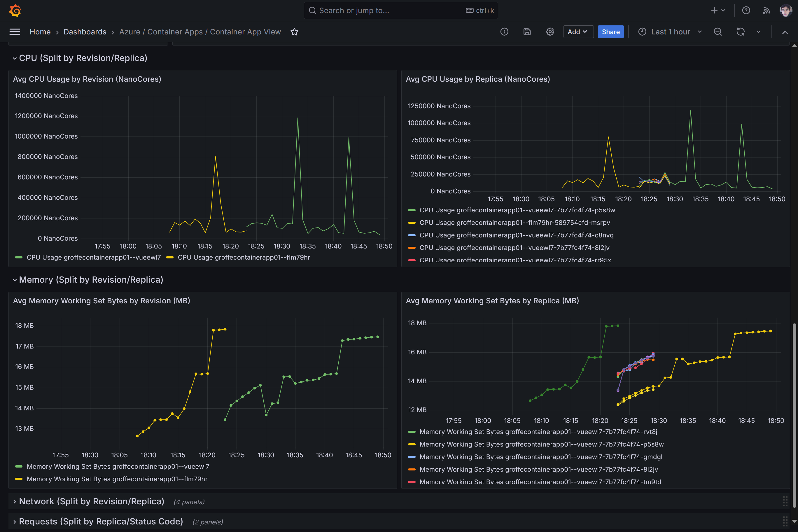Open dashboard settings gear icon
Screen dimensions: 798x532
(x=550, y=32)
